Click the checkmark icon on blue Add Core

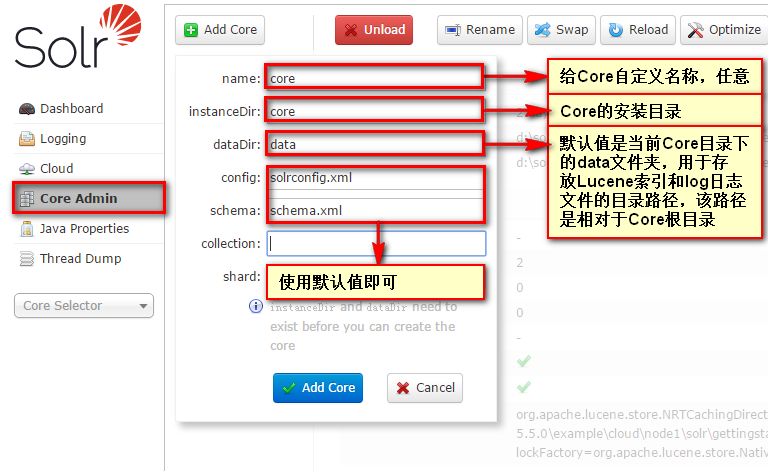pos(289,388)
